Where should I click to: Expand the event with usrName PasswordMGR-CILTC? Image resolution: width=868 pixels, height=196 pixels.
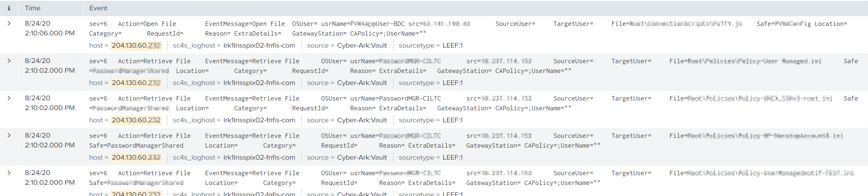9,98
